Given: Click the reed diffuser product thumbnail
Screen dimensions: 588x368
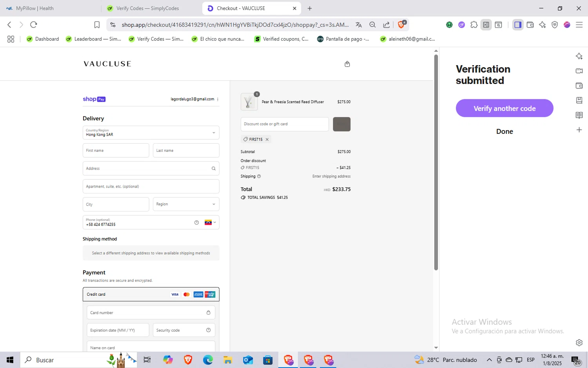Looking at the screenshot, I should (x=249, y=102).
